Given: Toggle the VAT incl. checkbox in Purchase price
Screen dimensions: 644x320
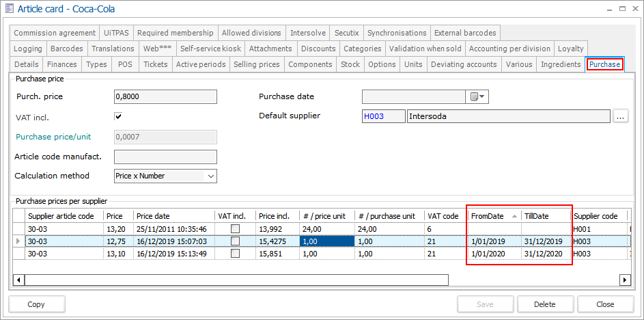Looking at the screenshot, I should click(118, 117).
